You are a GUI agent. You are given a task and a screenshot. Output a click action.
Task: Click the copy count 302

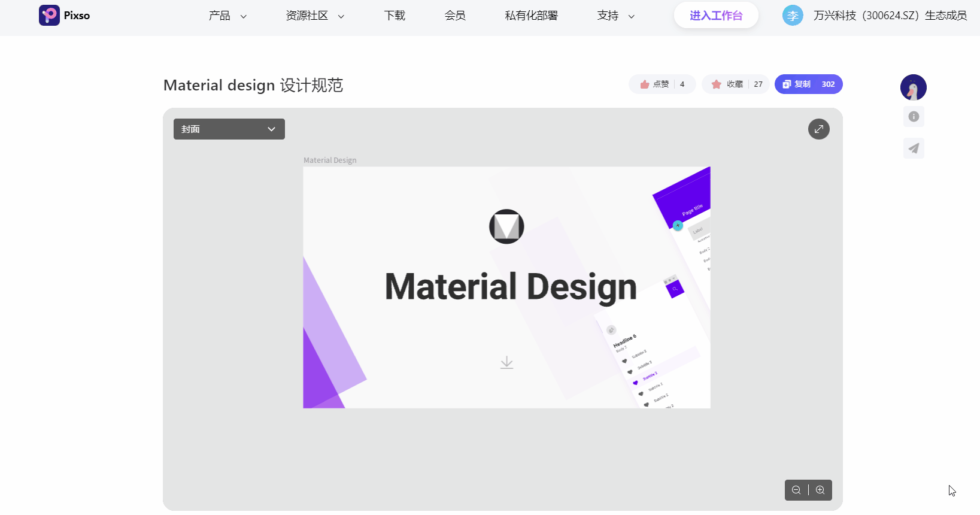(829, 84)
